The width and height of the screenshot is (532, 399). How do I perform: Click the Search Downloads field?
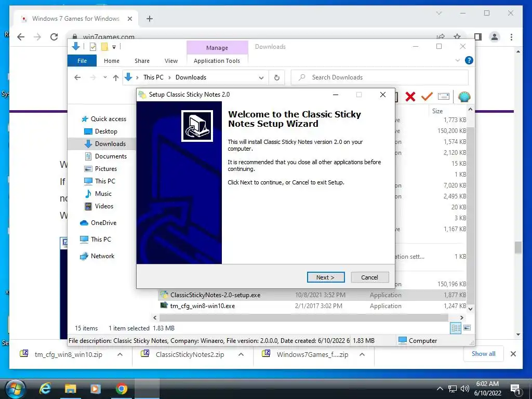380,77
